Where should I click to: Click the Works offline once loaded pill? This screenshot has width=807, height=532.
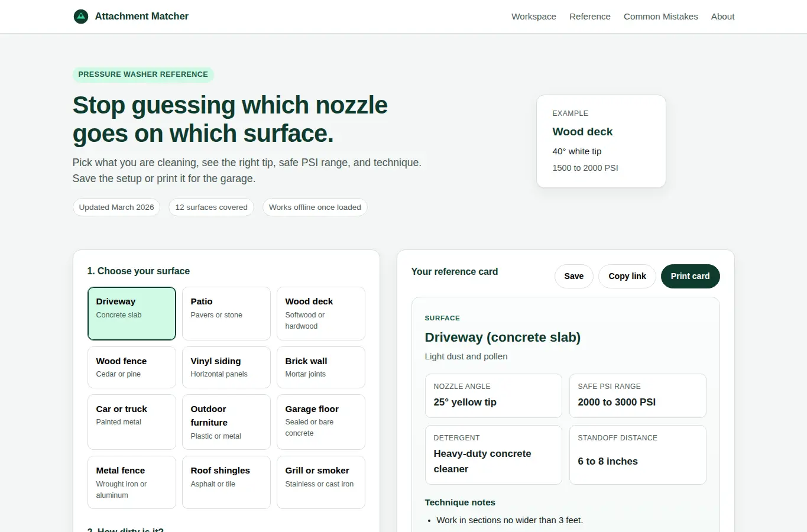pos(315,207)
